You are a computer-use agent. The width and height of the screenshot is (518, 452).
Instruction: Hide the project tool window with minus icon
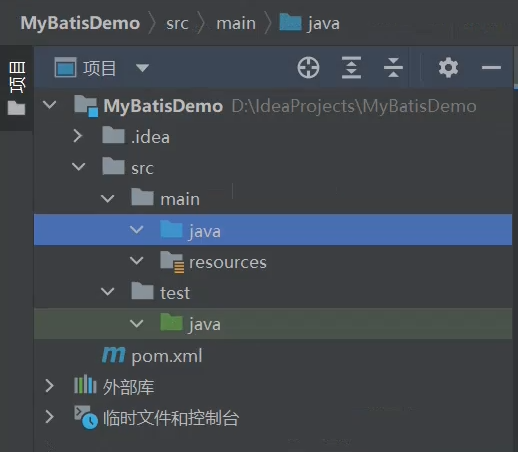pyautogui.click(x=491, y=68)
